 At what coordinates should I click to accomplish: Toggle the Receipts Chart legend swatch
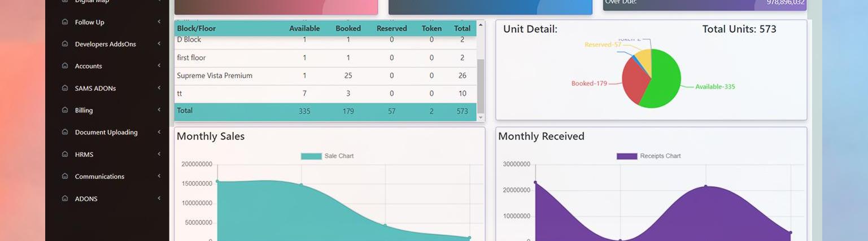point(627,156)
